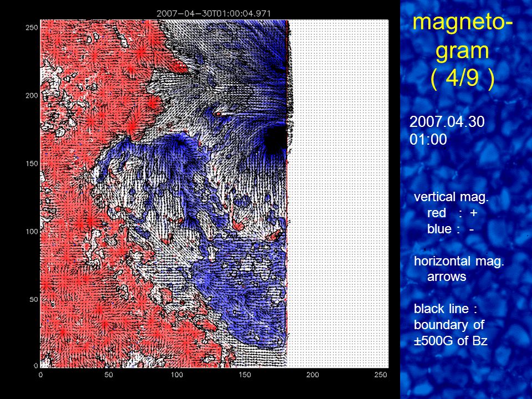This screenshot has width=532, height=399.
Task: Click the horizontal axis label 50
Action: pos(109,375)
